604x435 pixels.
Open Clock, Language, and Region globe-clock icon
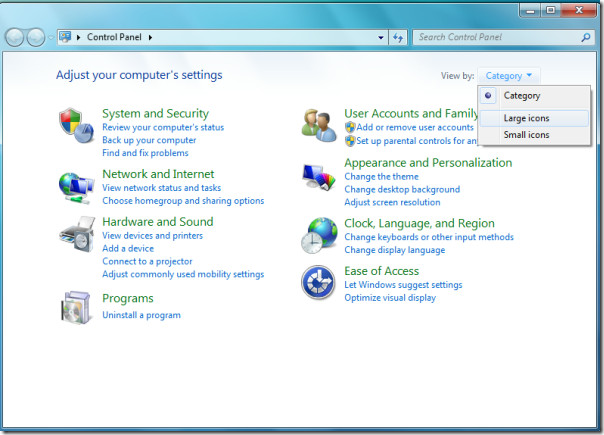[319, 235]
